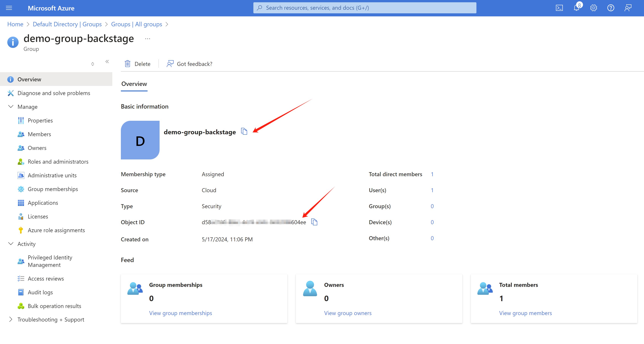Expand Troubleshooting + Support section

click(x=11, y=319)
